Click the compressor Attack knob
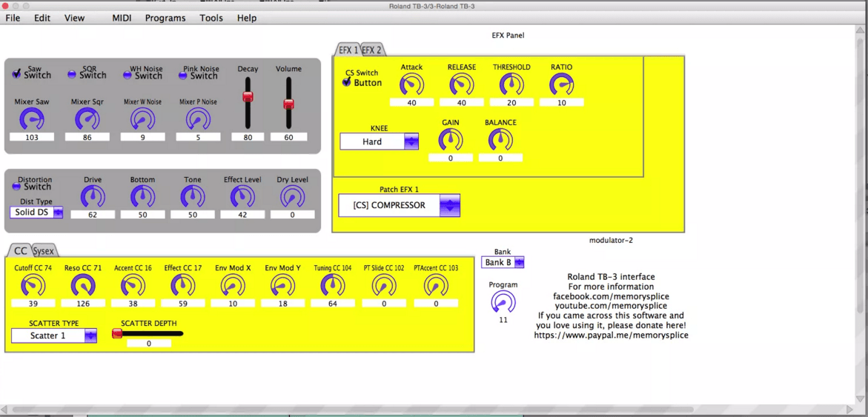The height and width of the screenshot is (417, 868). pyautogui.click(x=411, y=84)
